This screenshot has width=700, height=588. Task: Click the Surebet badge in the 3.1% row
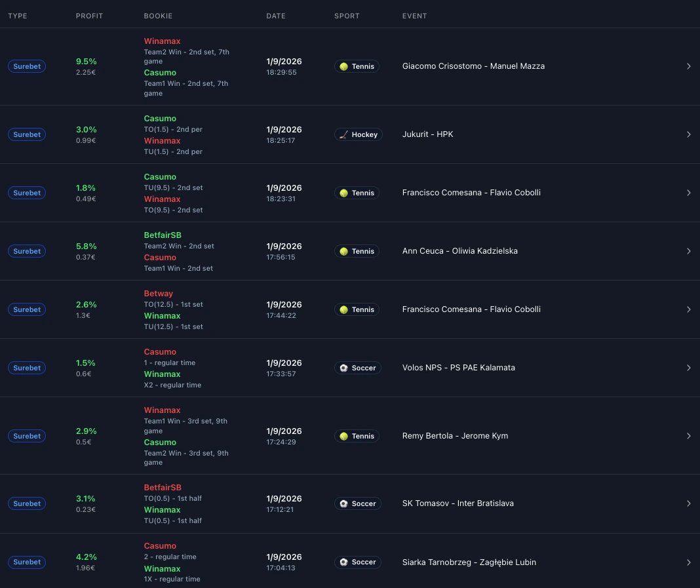[x=27, y=503]
